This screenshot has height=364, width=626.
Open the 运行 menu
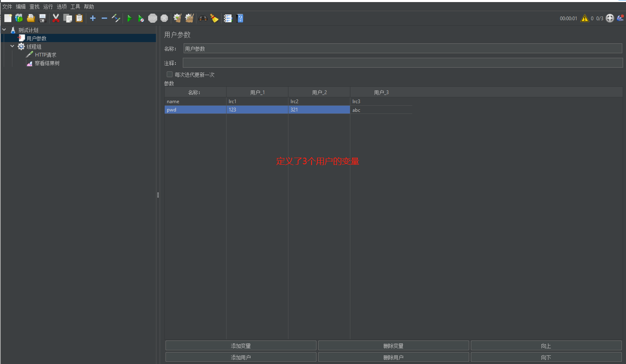pos(48,7)
